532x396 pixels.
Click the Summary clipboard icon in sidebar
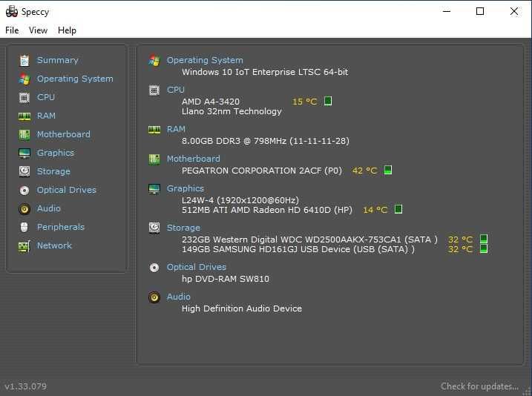pyautogui.click(x=24, y=60)
